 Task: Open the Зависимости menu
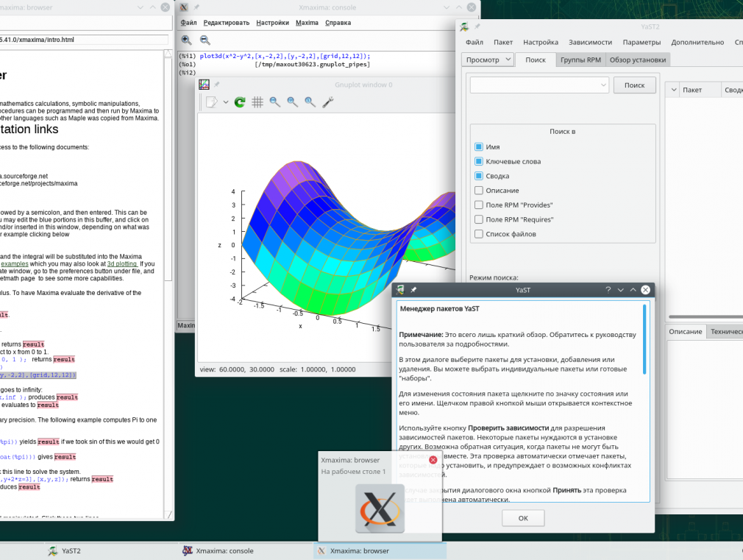point(591,42)
